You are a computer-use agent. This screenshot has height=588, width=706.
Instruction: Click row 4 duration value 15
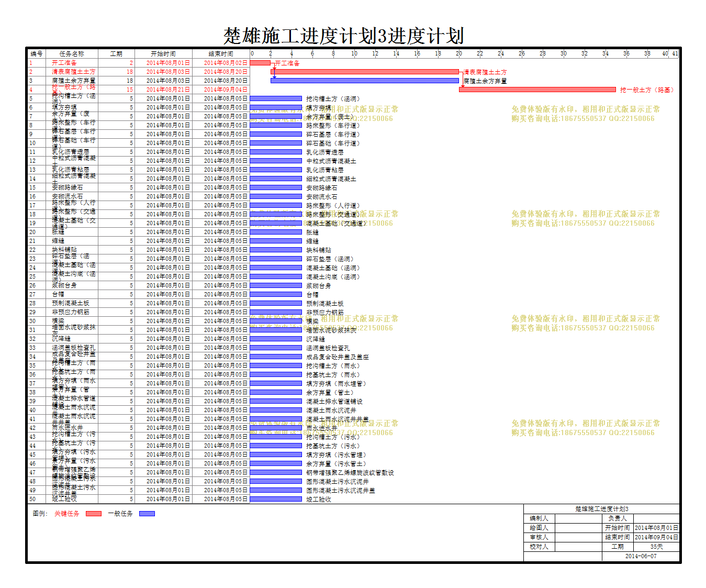click(130, 90)
